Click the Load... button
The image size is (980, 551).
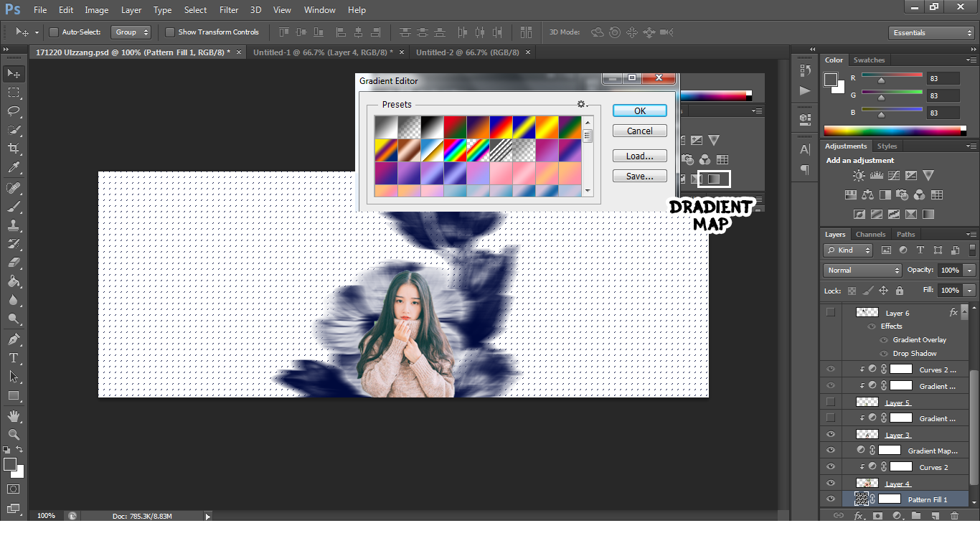coord(639,156)
